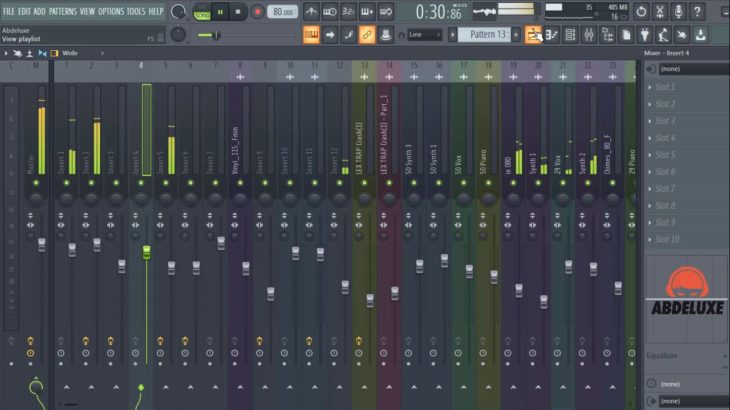
Task: Open the Wide layout dropdown
Action: click(x=83, y=54)
